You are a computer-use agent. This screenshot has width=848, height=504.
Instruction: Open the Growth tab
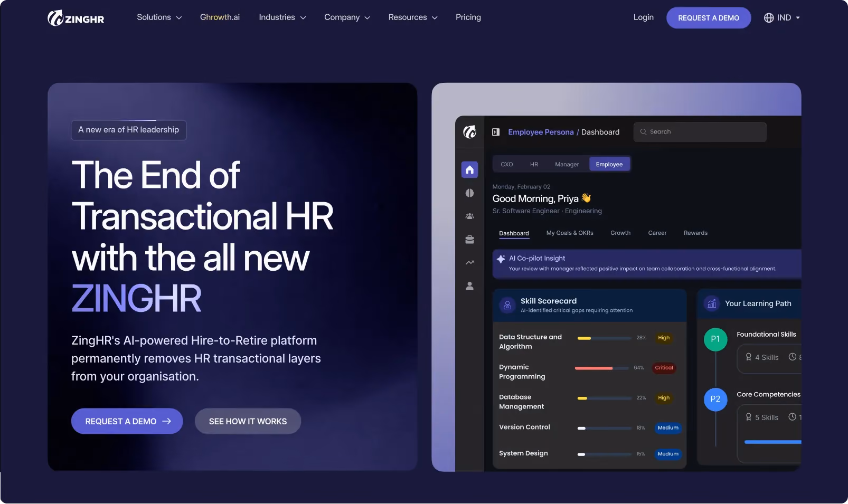tap(620, 233)
